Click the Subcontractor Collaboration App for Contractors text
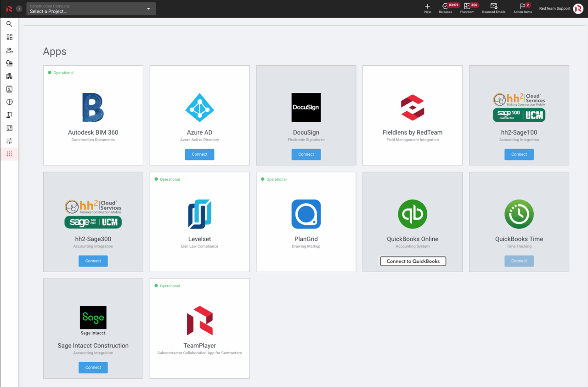 point(200,353)
